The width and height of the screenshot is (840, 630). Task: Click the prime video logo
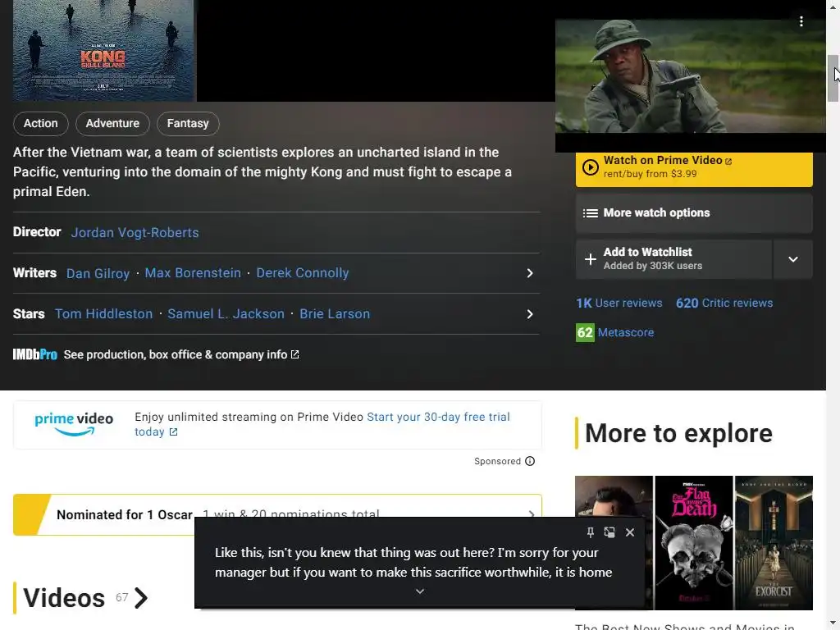74,424
